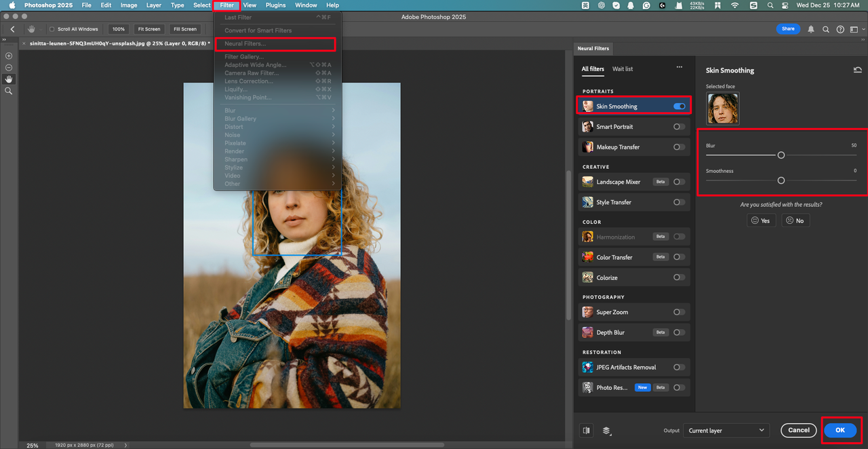The height and width of the screenshot is (449, 868).
Task: Click the Super Zoom filter icon
Action: coord(588,312)
